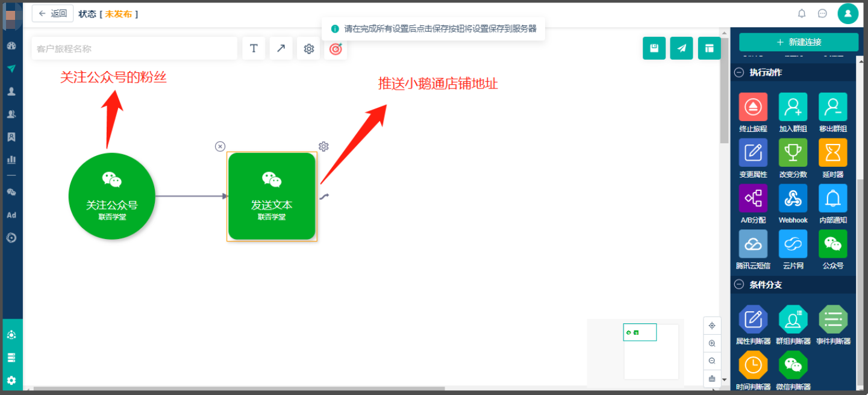The height and width of the screenshot is (395, 868).
Task: Open the Ad sidebar item
Action: (x=11, y=215)
